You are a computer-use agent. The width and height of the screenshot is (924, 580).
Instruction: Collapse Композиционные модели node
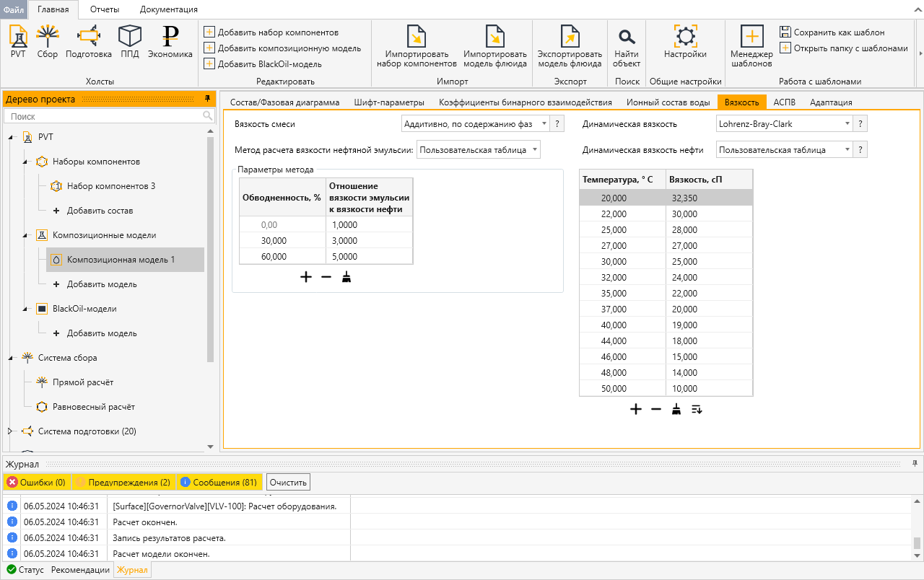(x=25, y=235)
